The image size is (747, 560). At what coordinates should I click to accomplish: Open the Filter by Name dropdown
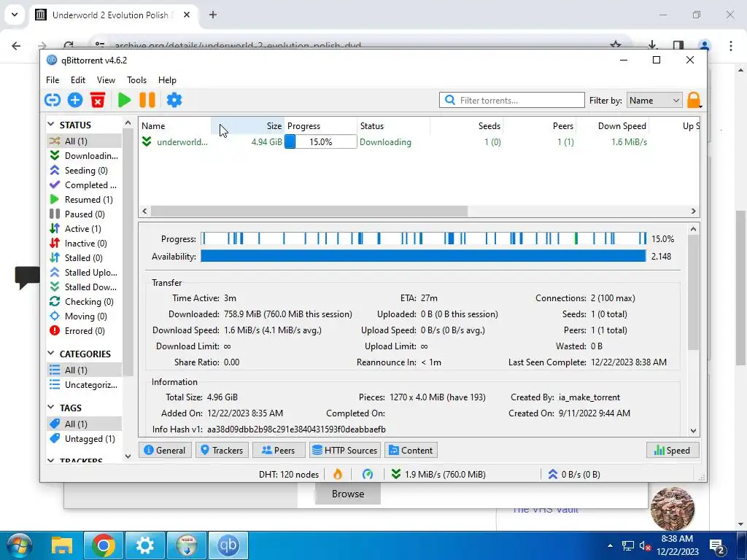(x=654, y=101)
